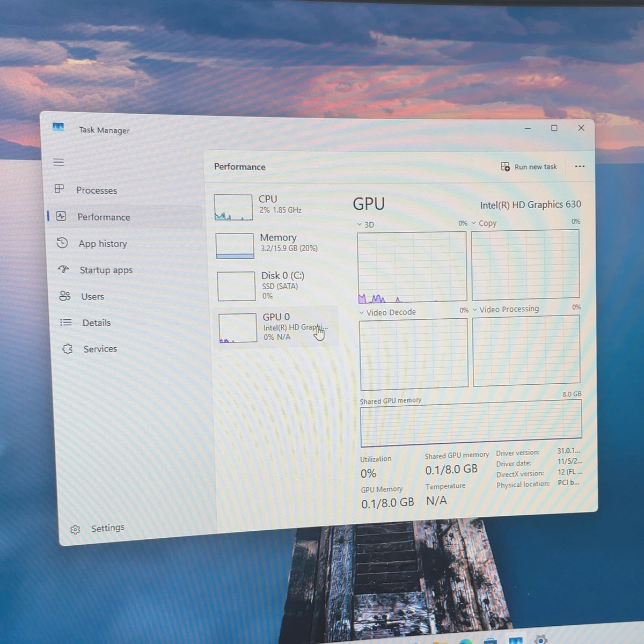This screenshot has height=644, width=644.
Task: Maximize the Task Manager window
Action: pos(554,128)
